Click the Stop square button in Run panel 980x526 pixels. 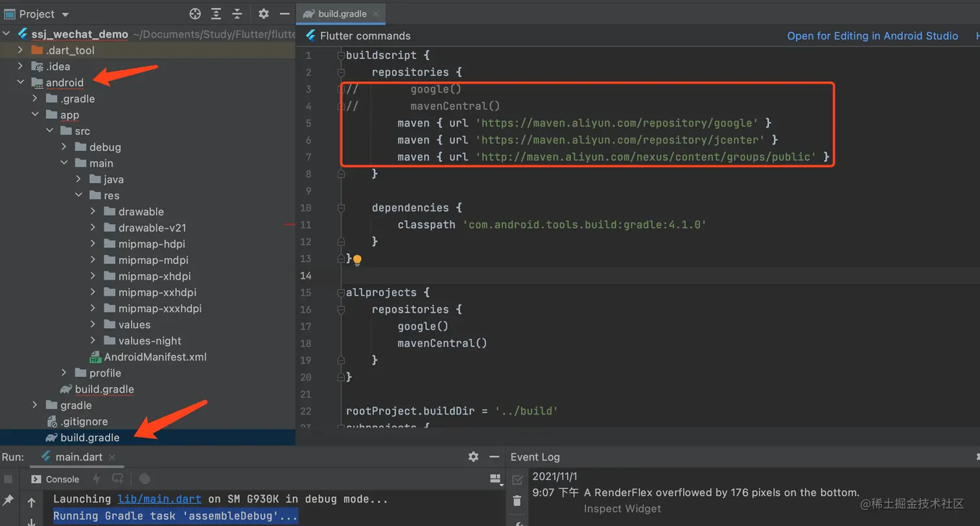(x=8, y=479)
